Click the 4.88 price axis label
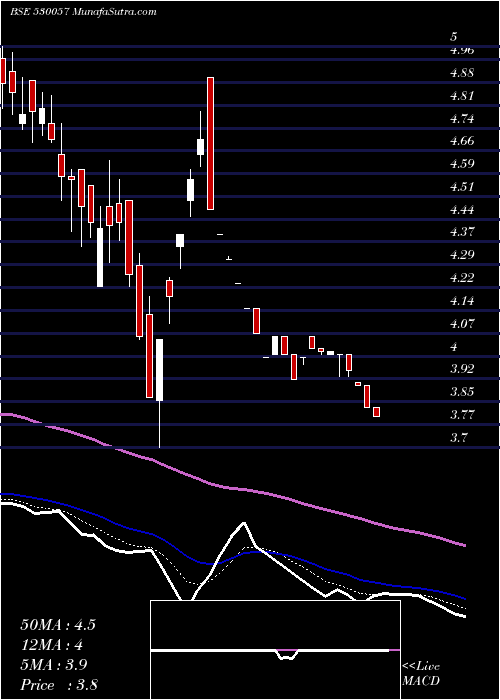Screen dimensions: 500x700 click(462, 73)
